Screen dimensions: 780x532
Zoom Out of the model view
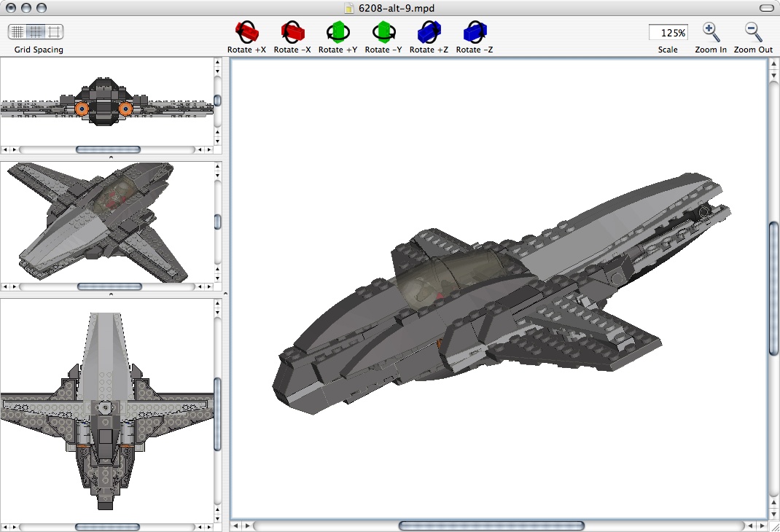pos(752,32)
